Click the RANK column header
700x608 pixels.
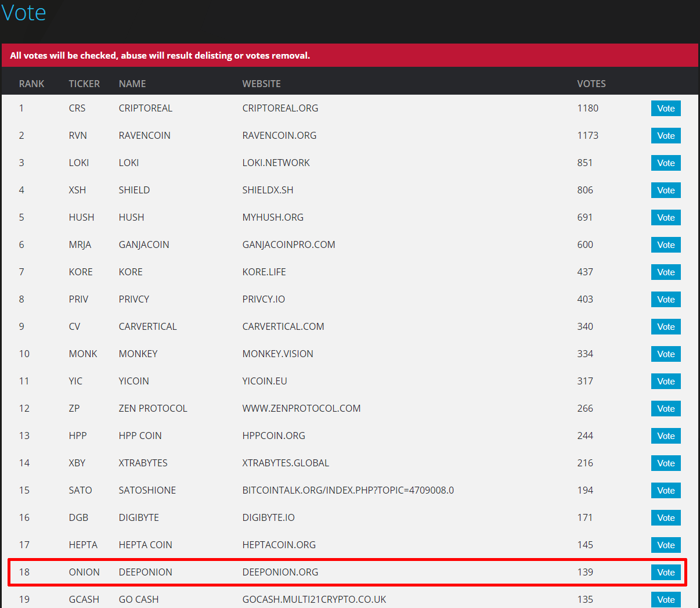pos(31,84)
